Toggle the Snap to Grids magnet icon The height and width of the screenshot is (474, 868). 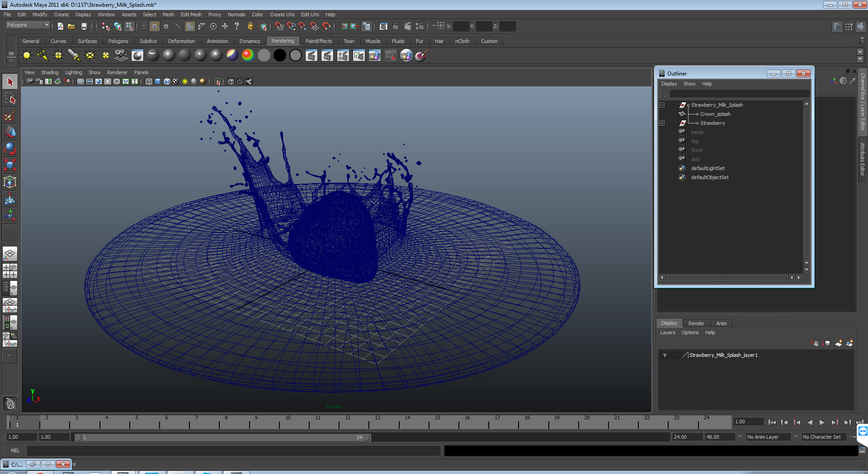pyautogui.click(x=279, y=26)
